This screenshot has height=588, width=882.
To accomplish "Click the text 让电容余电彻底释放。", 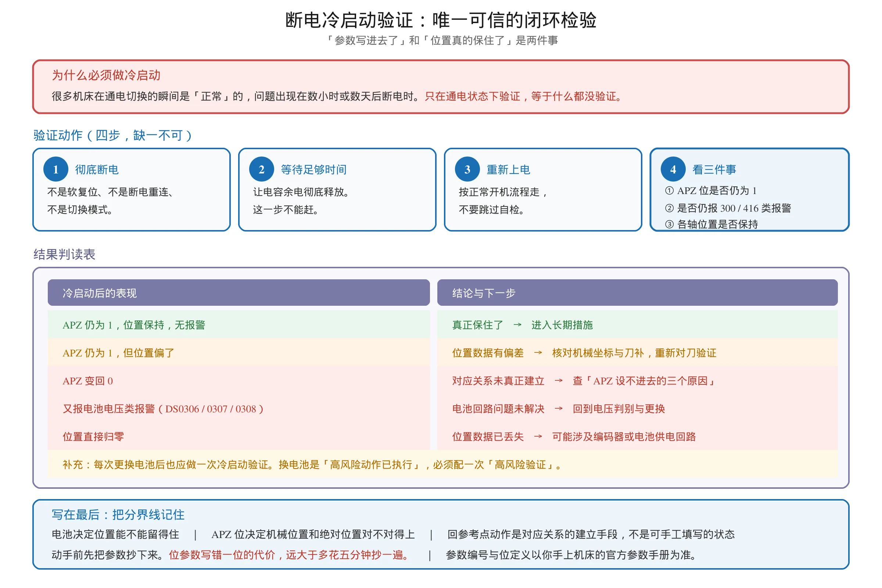I will (302, 192).
